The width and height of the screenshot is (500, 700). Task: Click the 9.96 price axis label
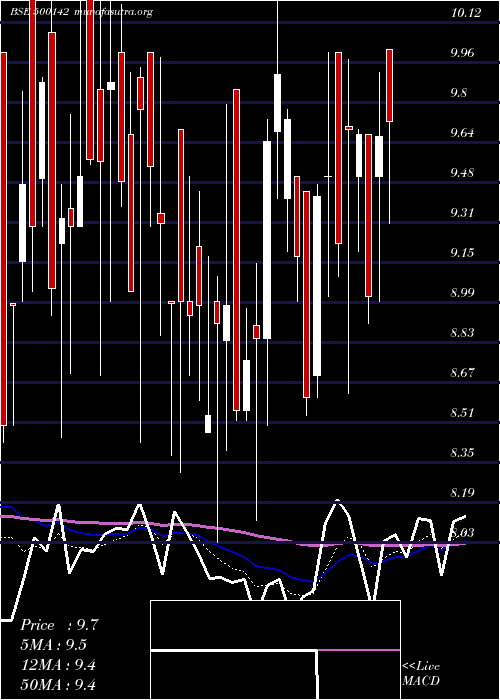463,53
